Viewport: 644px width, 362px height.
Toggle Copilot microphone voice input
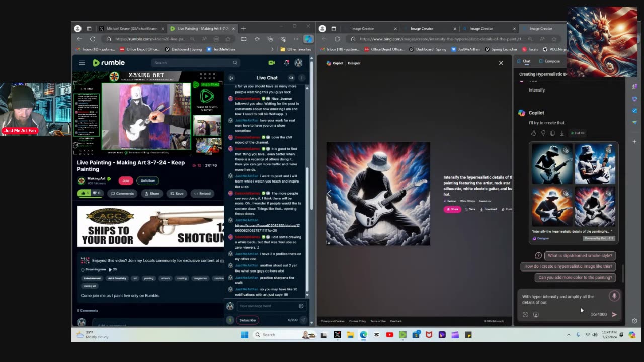614,296
